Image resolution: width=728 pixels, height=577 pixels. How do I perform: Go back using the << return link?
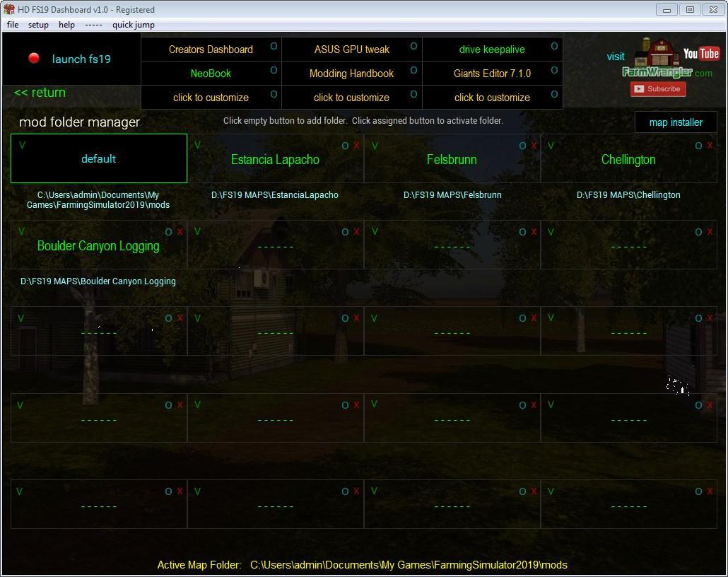[x=40, y=93]
